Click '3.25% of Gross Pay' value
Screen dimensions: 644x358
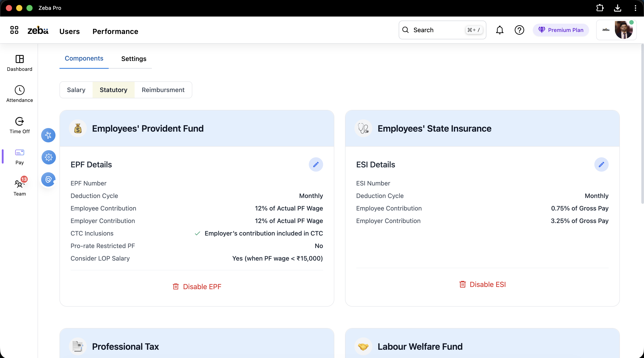pos(580,221)
